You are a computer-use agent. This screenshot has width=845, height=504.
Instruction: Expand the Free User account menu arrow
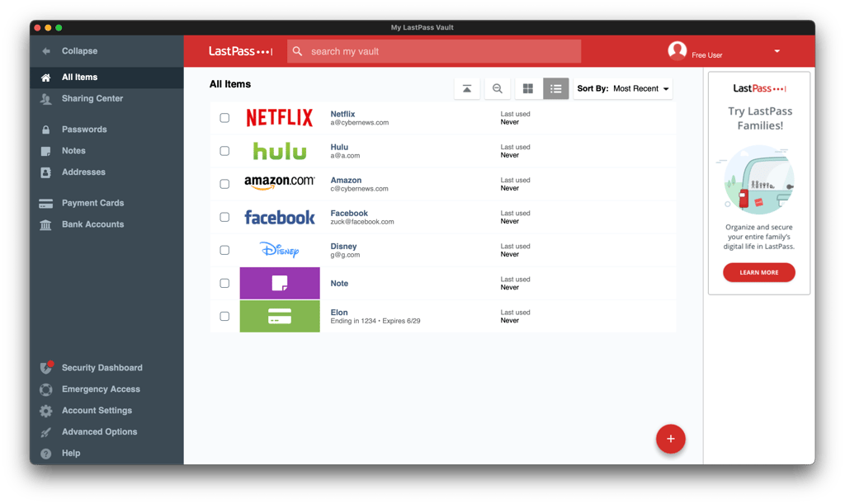click(x=777, y=51)
